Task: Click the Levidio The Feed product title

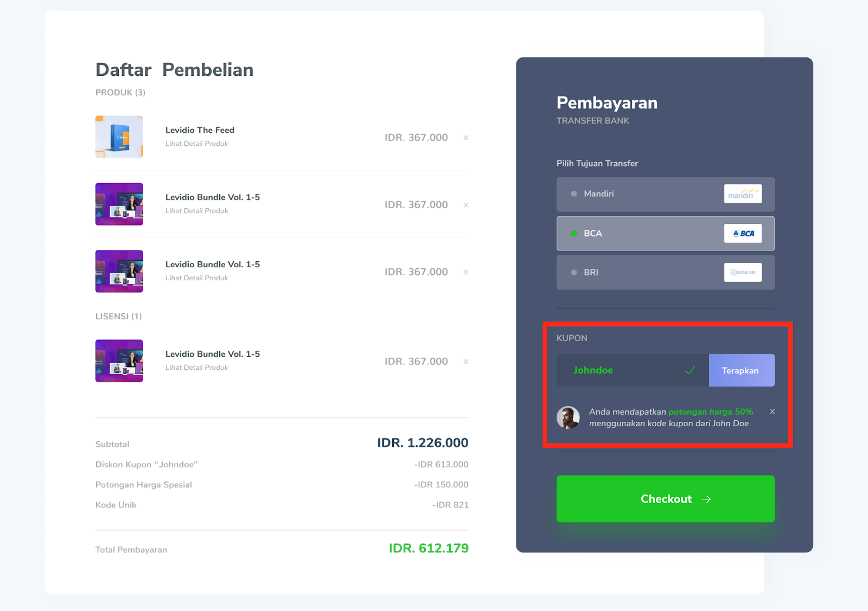Action: click(x=200, y=130)
